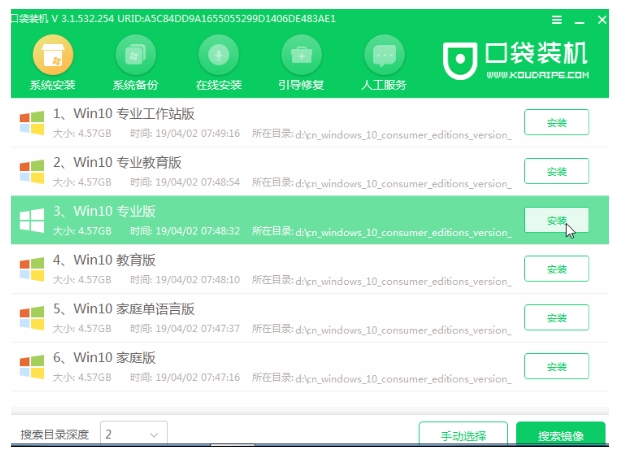Click Windows logo of Win10 家庭单语言版 row
The image size is (622, 464).
[32, 318]
